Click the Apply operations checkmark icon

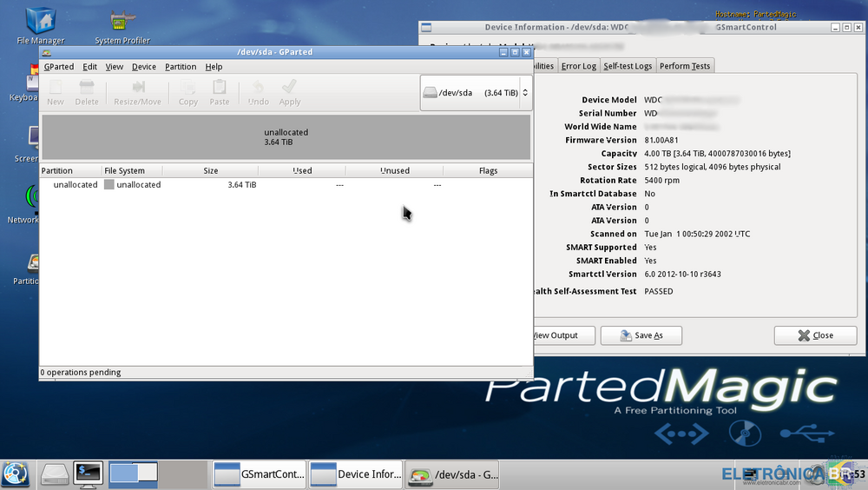point(290,92)
